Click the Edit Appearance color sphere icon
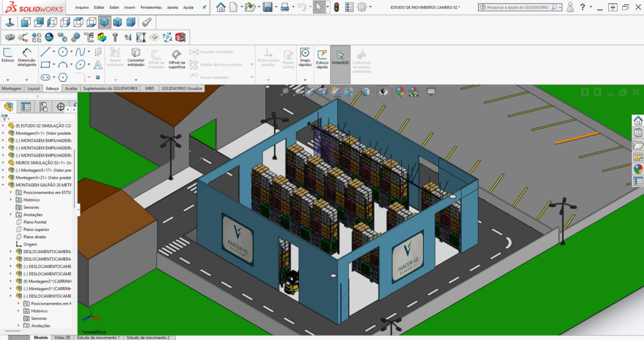This screenshot has width=644, height=340. (x=399, y=92)
